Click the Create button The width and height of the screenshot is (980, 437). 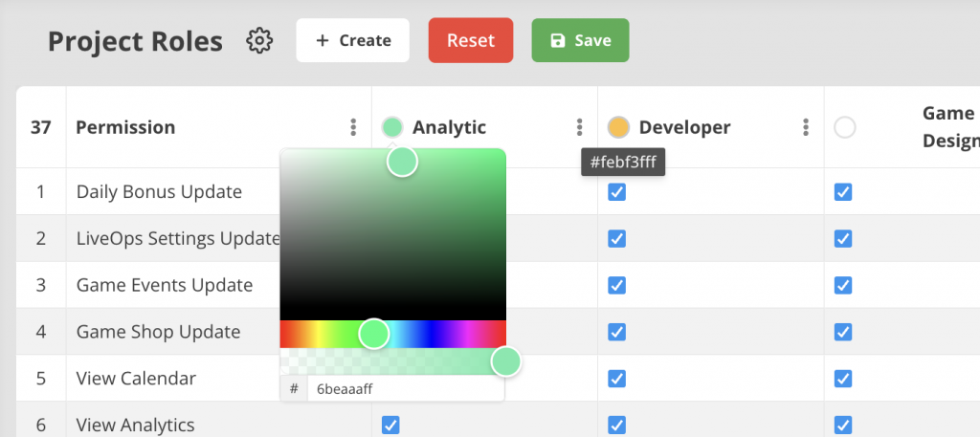point(352,40)
